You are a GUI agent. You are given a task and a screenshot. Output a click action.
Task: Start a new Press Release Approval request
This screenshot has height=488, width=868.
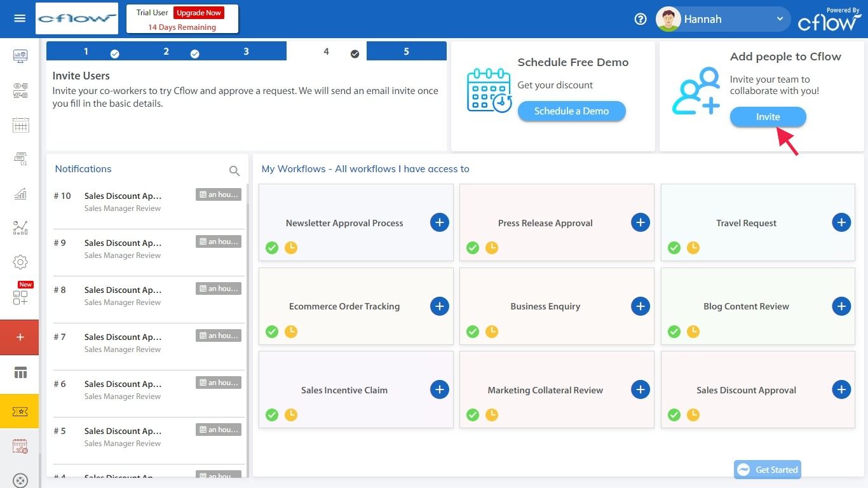[x=641, y=222]
